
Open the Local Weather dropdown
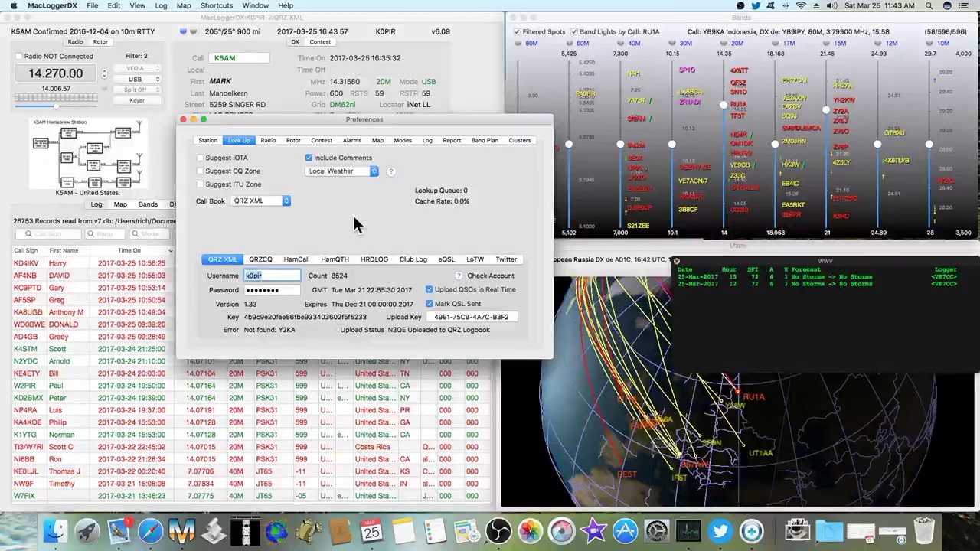342,171
